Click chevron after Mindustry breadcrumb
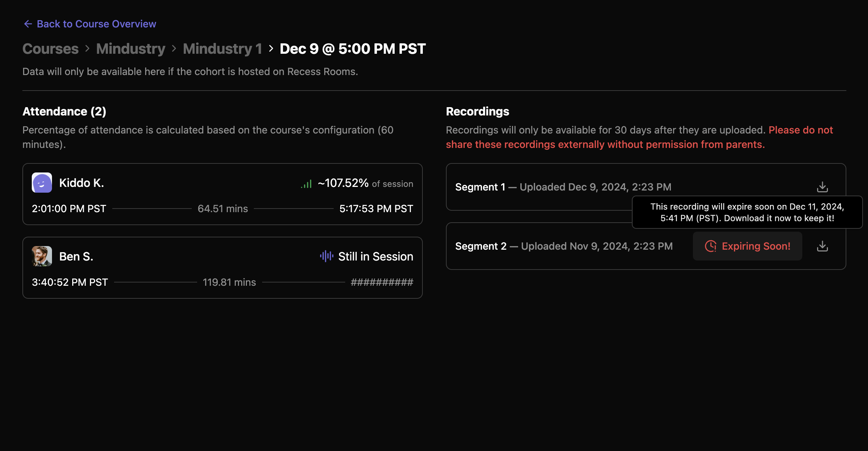 [x=174, y=49]
